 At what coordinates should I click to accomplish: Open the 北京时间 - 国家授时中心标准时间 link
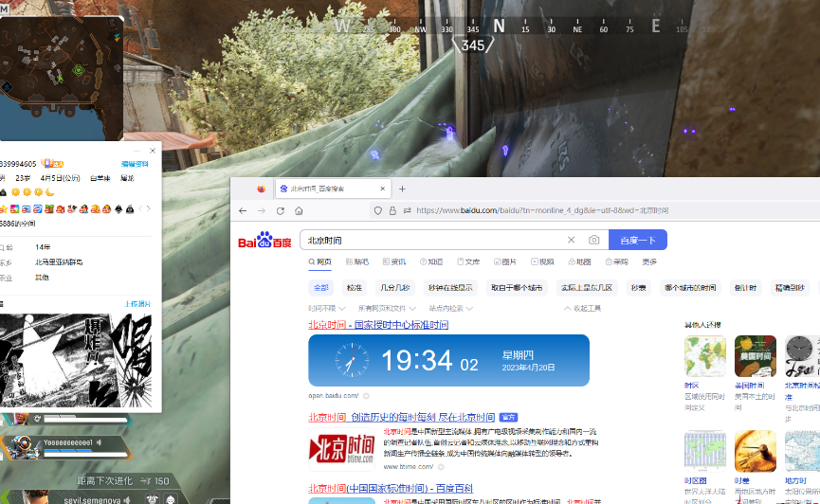pos(378,325)
